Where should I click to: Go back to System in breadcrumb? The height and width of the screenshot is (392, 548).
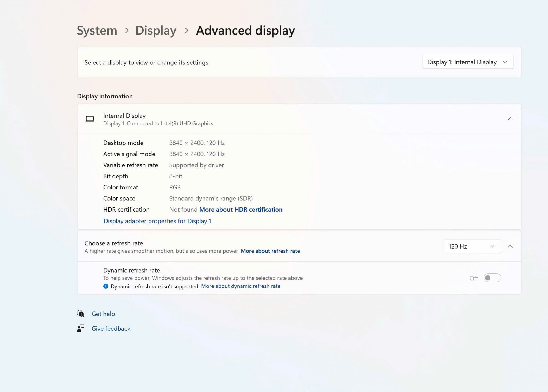click(x=97, y=31)
